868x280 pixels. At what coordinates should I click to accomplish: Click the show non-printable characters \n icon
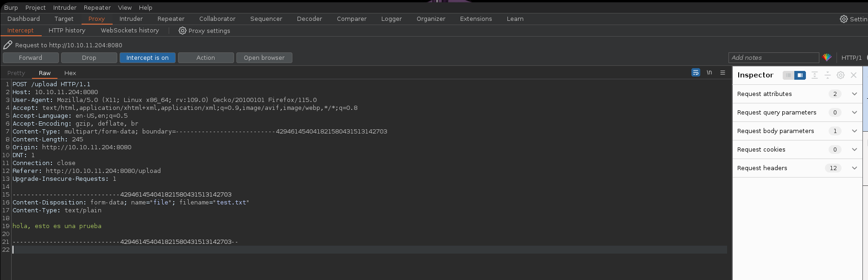(x=709, y=73)
